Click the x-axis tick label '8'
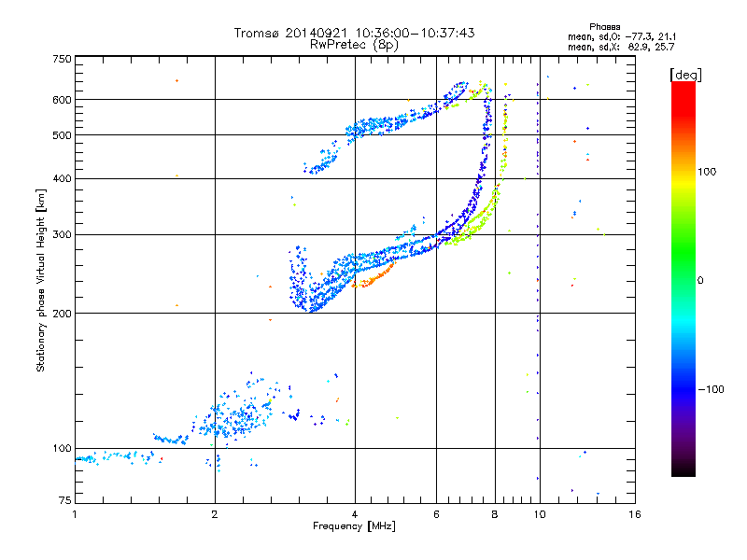 tap(495, 514)
